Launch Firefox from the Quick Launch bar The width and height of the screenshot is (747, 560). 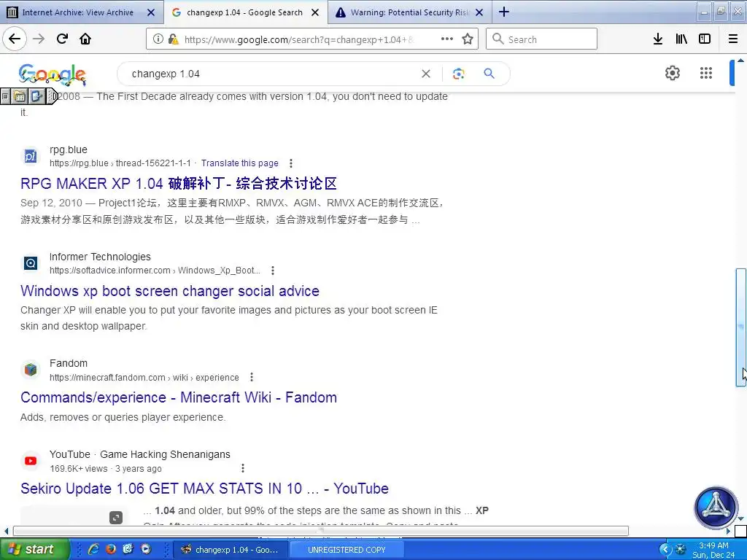(111, 549)
